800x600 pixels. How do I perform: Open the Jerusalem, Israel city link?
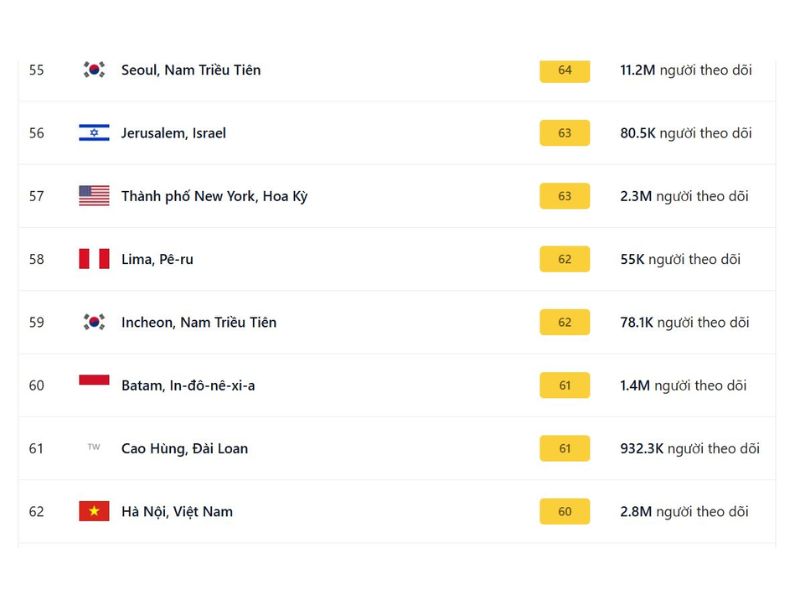tap(173, 133)
